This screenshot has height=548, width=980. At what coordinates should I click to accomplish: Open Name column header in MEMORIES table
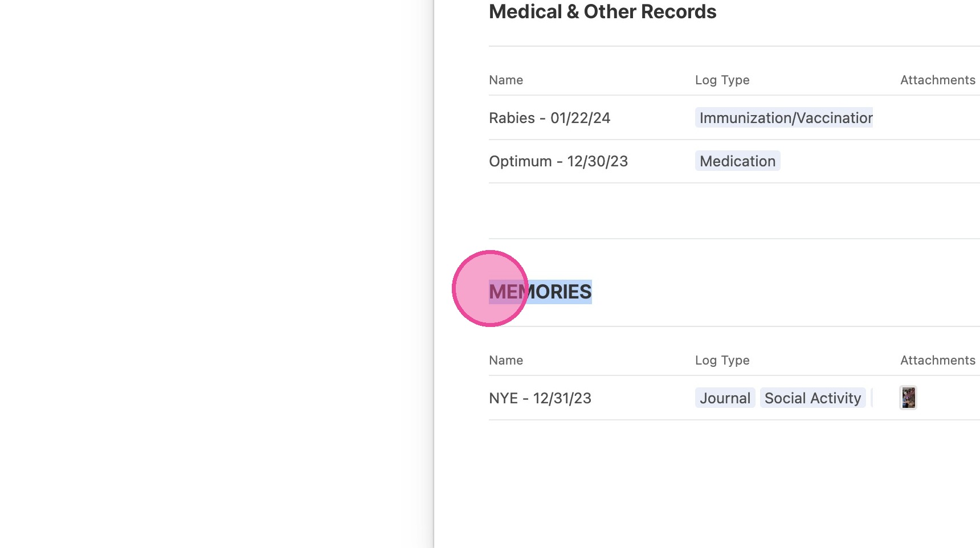click(x=506, y=361)
